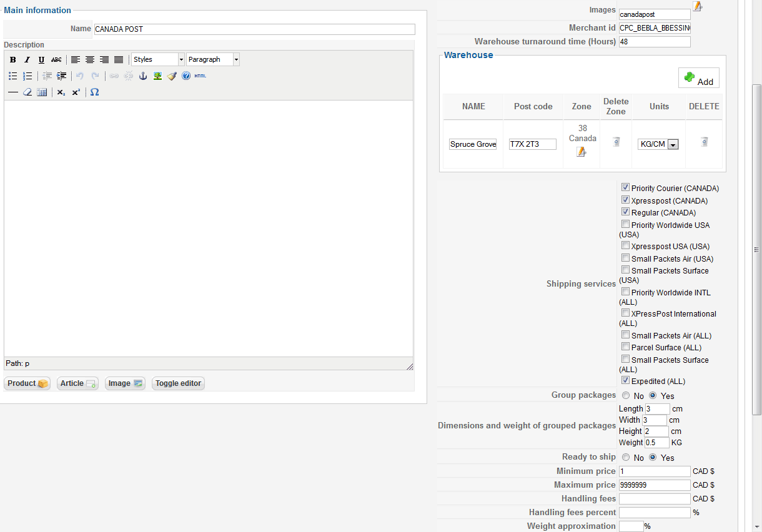762x532 pixels.
Task: Uncheck Priority Courier (CANADA) service
Action: click(x=625, y=187)
